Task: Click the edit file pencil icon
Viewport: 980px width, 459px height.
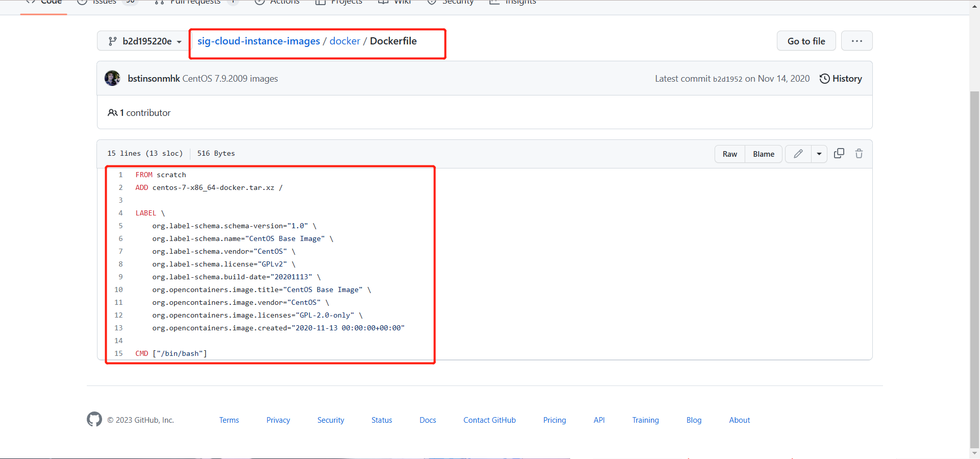Action: click(798, 154)
